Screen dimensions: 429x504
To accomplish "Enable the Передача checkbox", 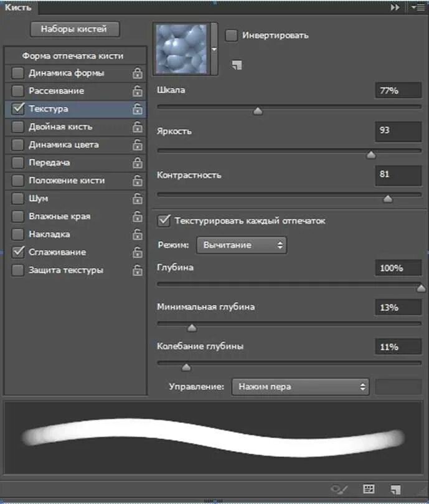I will click(x=17, y=163).
